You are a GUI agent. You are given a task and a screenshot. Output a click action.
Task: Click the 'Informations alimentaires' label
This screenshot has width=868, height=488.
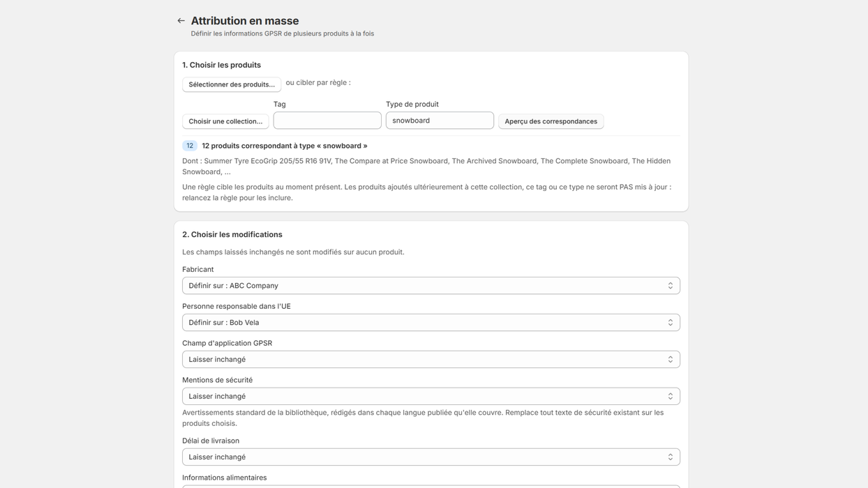click(225, 478)
